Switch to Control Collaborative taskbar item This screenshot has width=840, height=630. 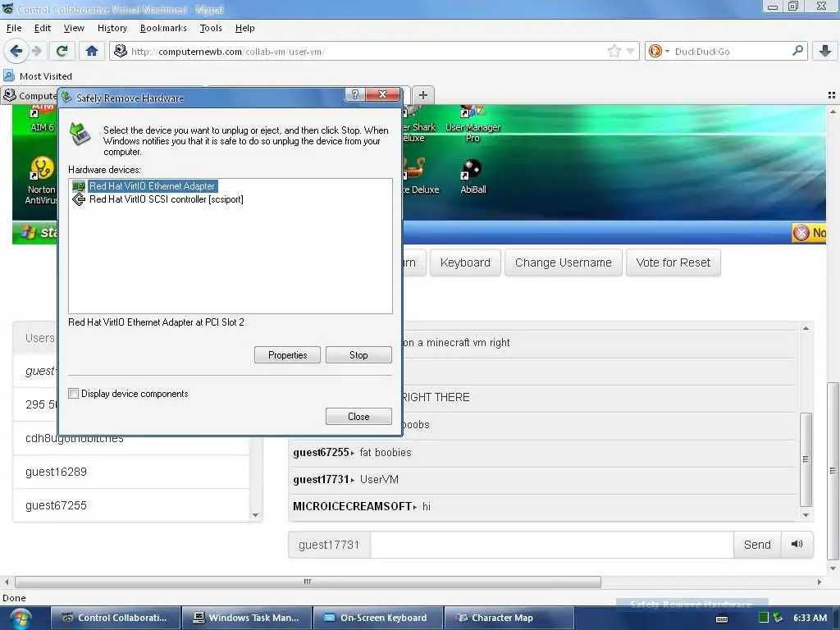[116, 618]
